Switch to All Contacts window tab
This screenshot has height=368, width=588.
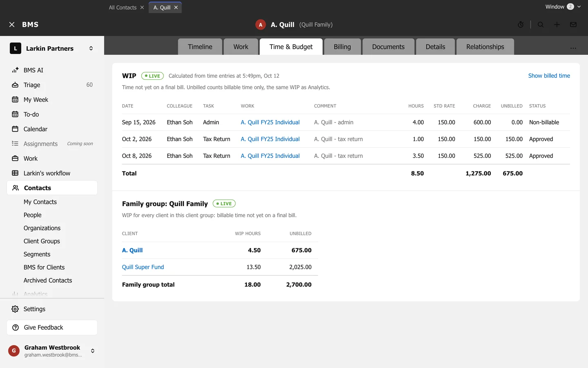coord(122,7)
